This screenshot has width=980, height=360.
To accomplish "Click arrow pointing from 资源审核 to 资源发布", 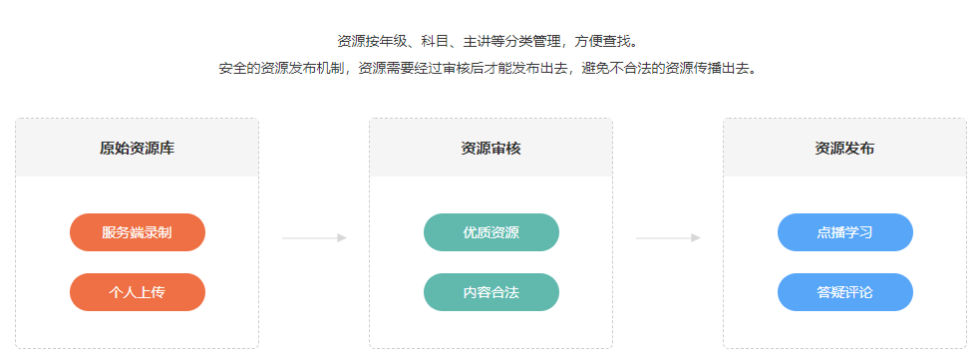I will tap(668, 237).
